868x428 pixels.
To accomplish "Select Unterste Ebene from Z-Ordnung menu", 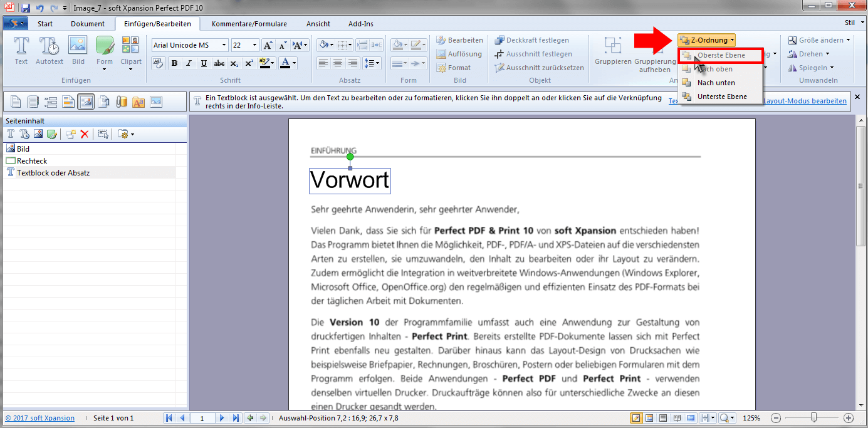I will [721, 97].
